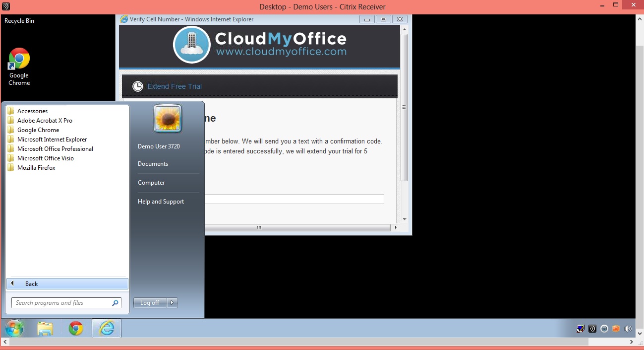
Task: Close the Verify Cell Number IE window
Action: pyautogui.click(x=401, y=19)
